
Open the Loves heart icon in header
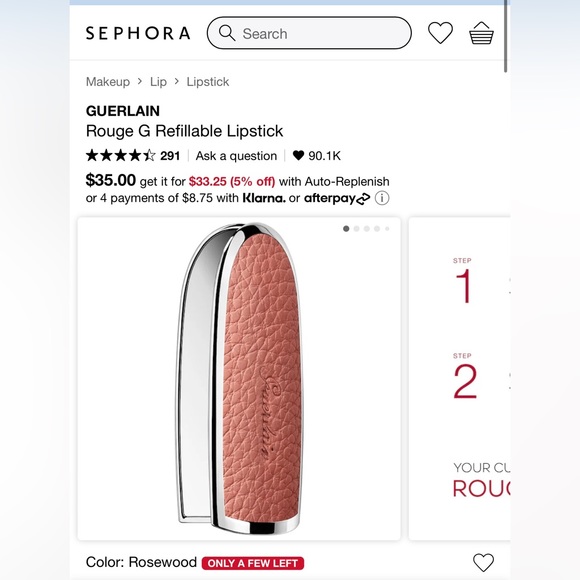click(x=440, y=33)
